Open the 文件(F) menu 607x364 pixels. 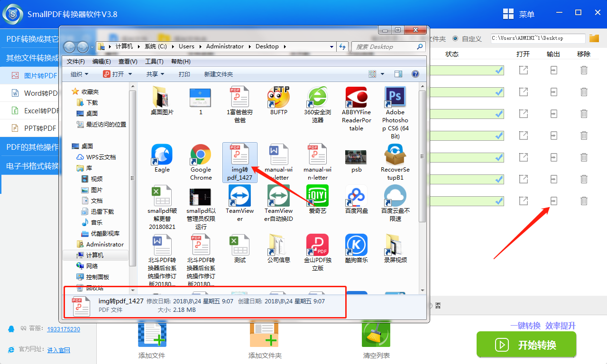click(x=76, y=62)
